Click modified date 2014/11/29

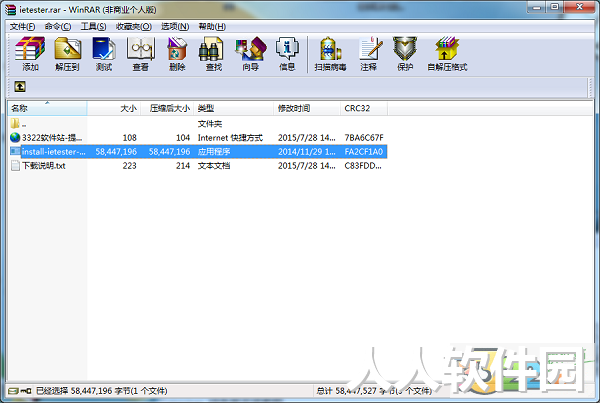tap(307, 152)
